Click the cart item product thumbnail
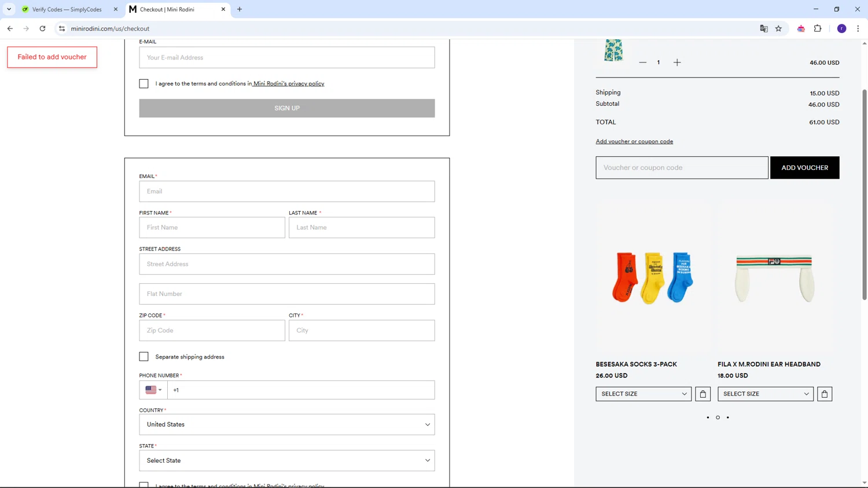 pyautogui.click(x=613, y=50)
